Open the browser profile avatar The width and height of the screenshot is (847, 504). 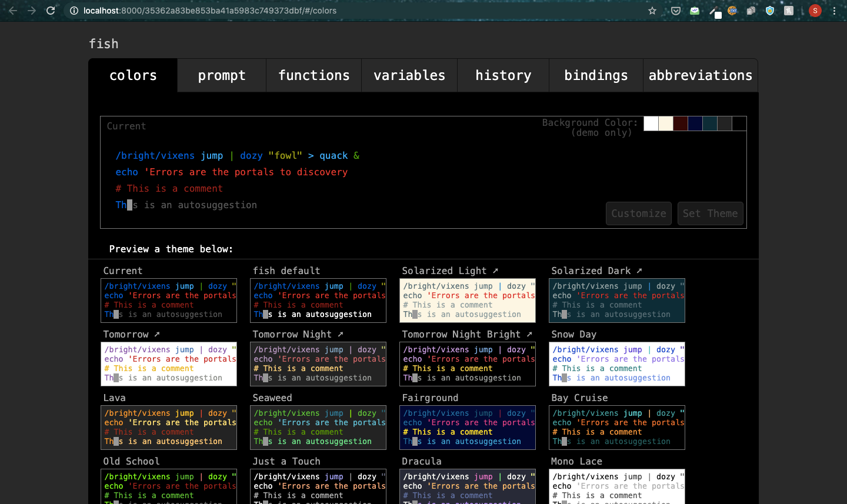[x=815, y=10]
